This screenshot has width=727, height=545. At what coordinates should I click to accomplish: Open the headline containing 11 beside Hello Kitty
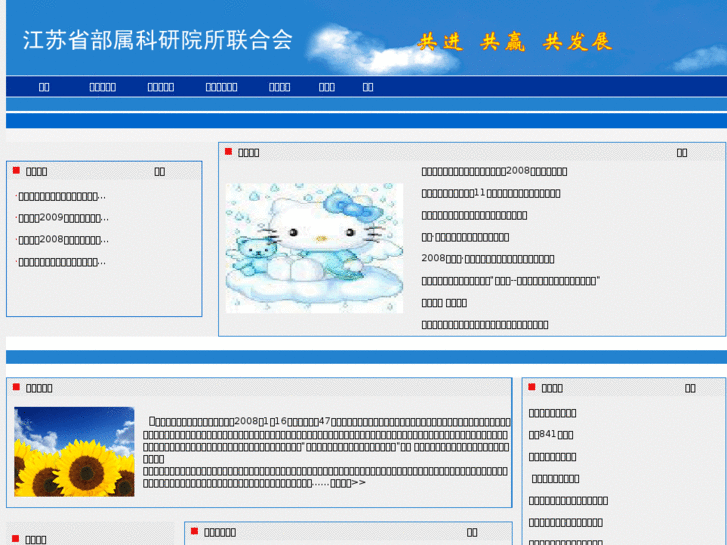(491, 193)
